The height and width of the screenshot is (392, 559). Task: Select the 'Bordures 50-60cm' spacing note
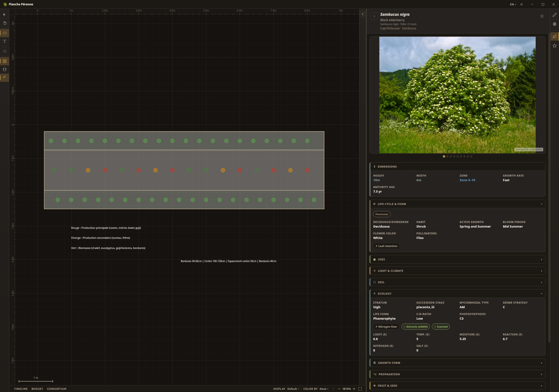click(x=228, y=261)
